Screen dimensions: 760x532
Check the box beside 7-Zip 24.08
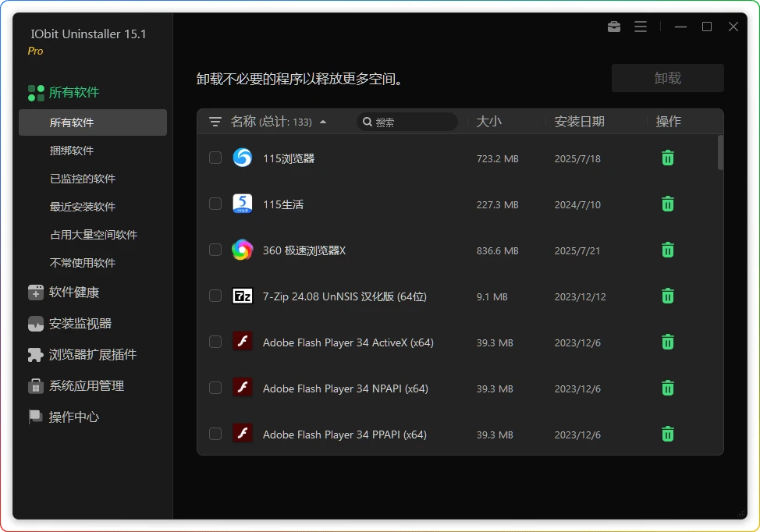[215, 296]
